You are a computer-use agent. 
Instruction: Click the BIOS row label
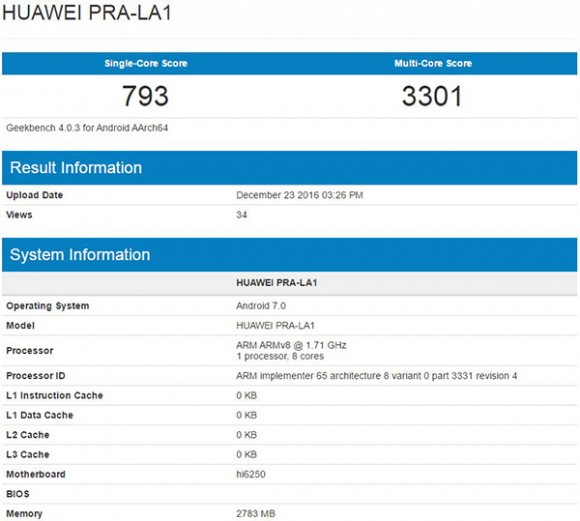[x=18, y=494]
